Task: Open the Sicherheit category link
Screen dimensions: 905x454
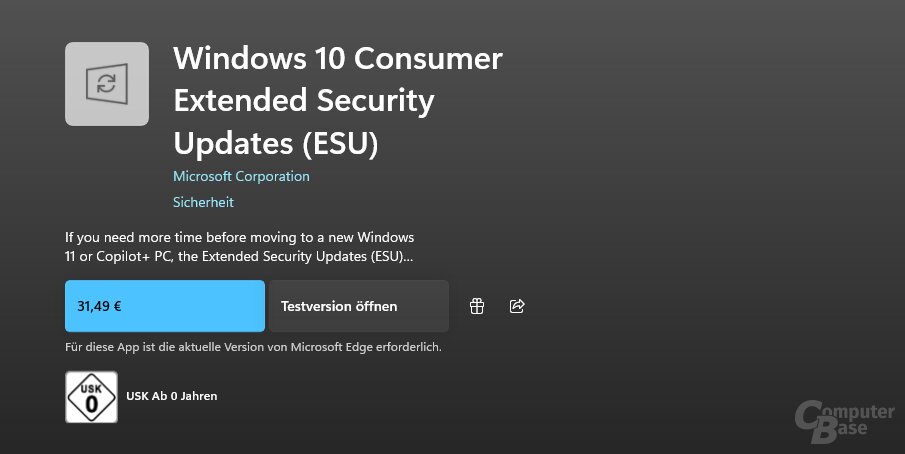Action: [203, 202]
